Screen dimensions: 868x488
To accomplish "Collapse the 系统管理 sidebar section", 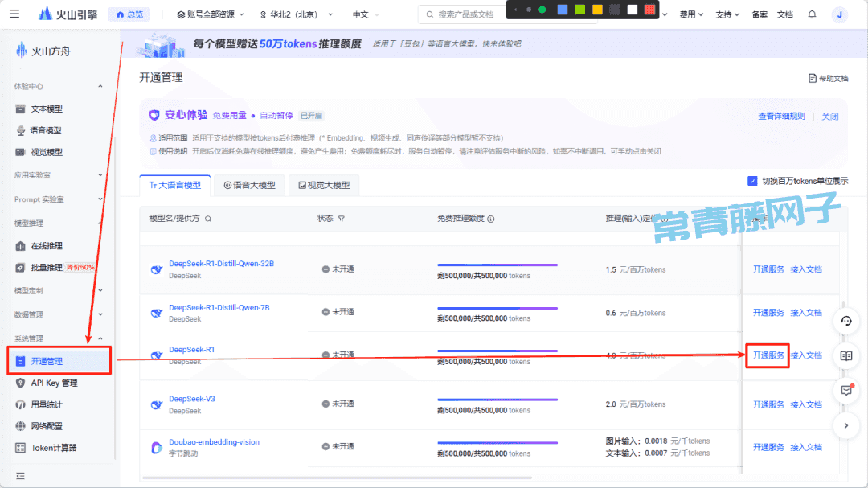I will pyautogui.click(x=100, y=338).
